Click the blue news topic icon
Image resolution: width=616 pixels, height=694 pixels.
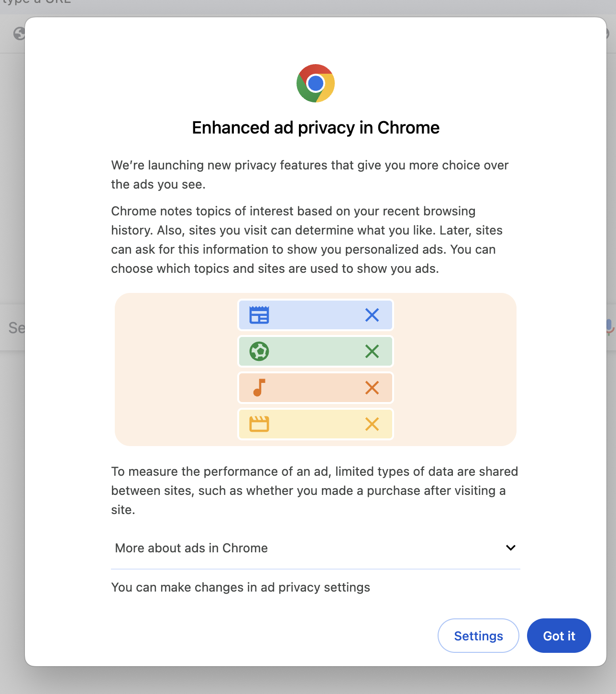tap(259, 315)
